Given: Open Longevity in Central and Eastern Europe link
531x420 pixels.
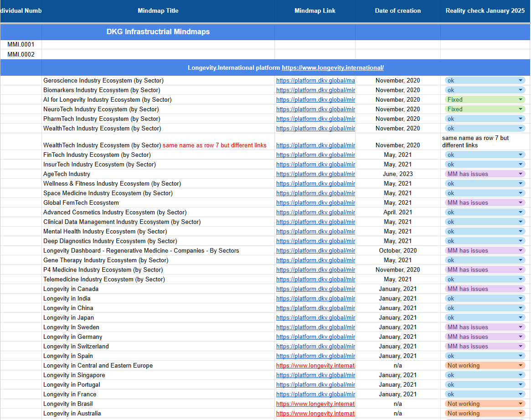Looking at the screenshot, I should click(315, 366).
